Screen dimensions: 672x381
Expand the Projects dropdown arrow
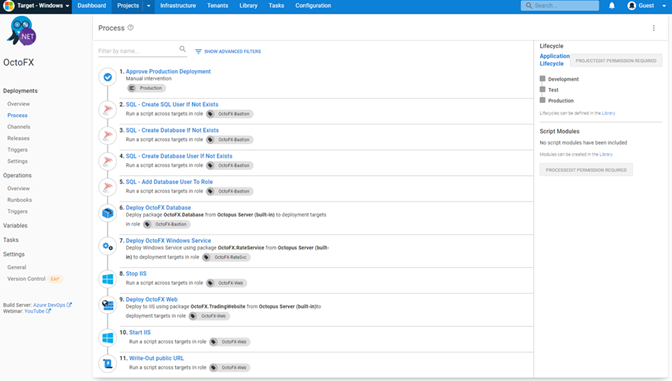pos(149,6)
